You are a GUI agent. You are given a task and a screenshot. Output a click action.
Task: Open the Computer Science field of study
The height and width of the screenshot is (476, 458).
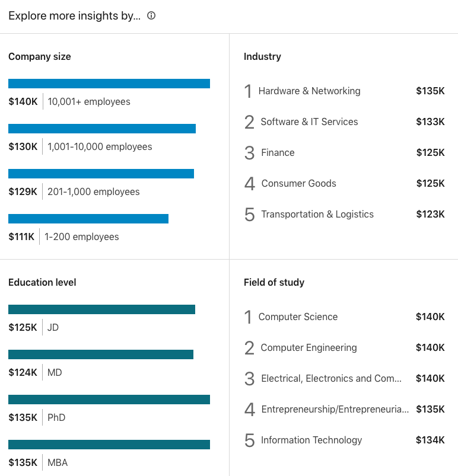tap(298, 317)
